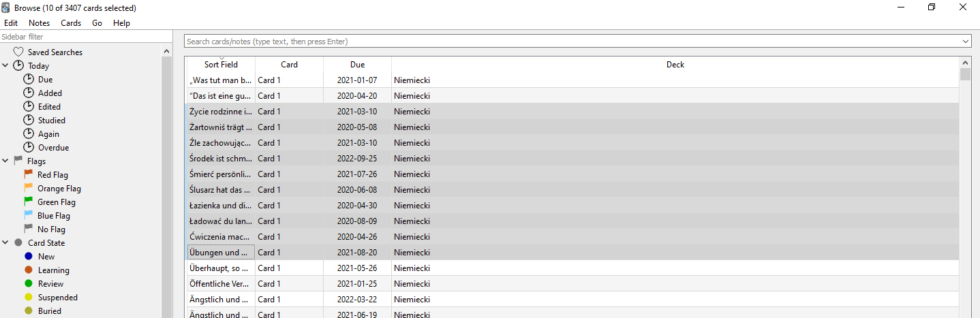Collapse the Flags tree section
This screenshot has width=980, height=318.
(x=5, y=161)
